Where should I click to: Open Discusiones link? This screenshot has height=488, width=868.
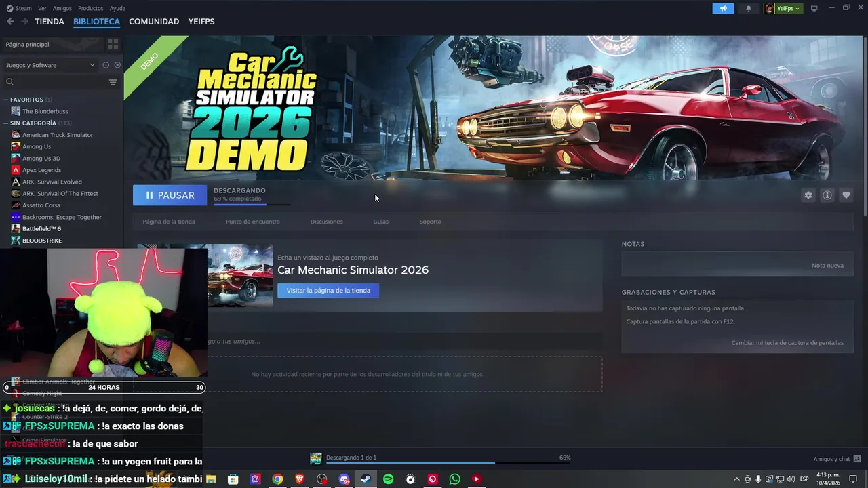pyautogui.click(x=326, y=222)
